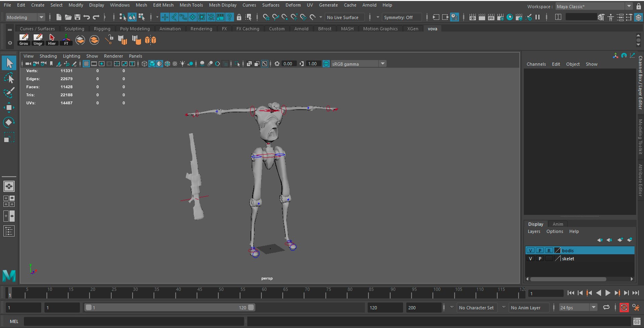Click the current frame input field

(x=546, y=293)
